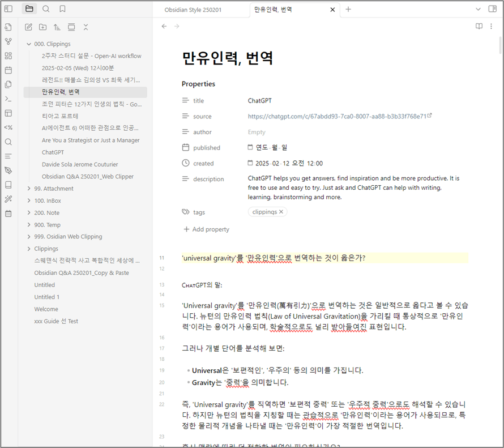Expand the 99. Attachment folder
This screenshot has width=504, height=448.
click(x=29, y=189)
